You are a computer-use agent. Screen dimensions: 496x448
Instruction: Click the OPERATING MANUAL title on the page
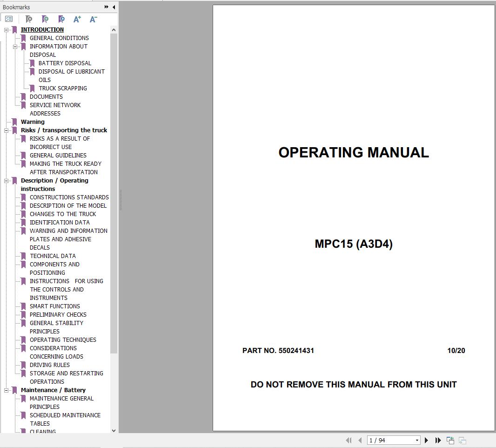pos(354,152)
